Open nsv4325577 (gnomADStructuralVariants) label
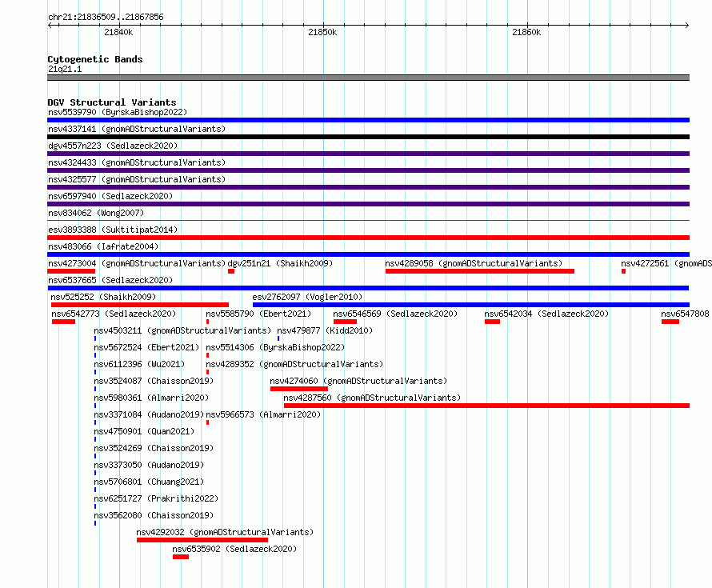 pos(137,179)
